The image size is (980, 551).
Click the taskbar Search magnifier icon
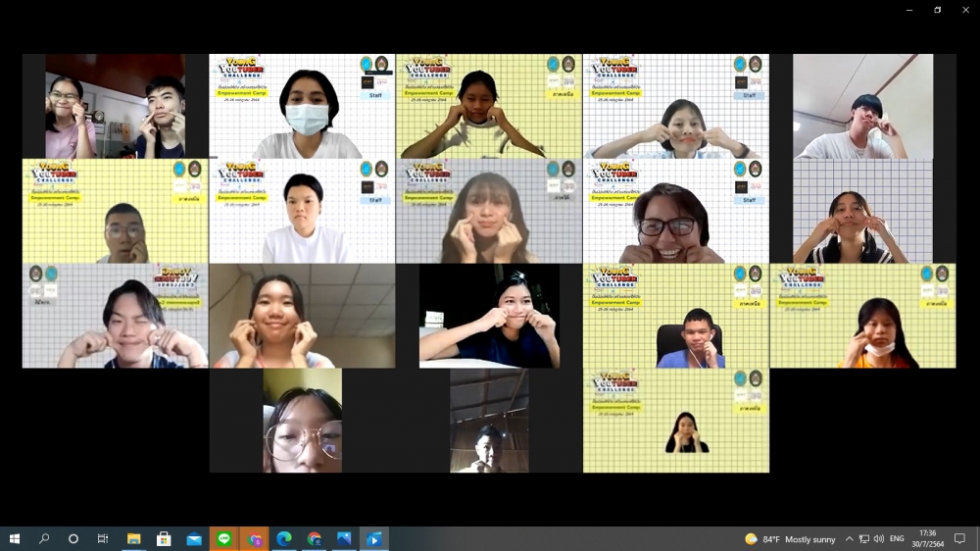(44, 538)
